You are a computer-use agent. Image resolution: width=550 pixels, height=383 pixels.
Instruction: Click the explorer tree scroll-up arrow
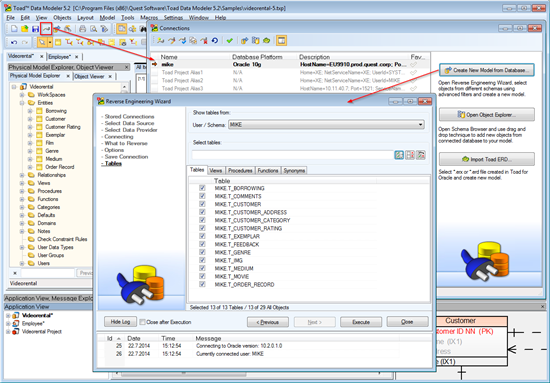coord(125,86)
